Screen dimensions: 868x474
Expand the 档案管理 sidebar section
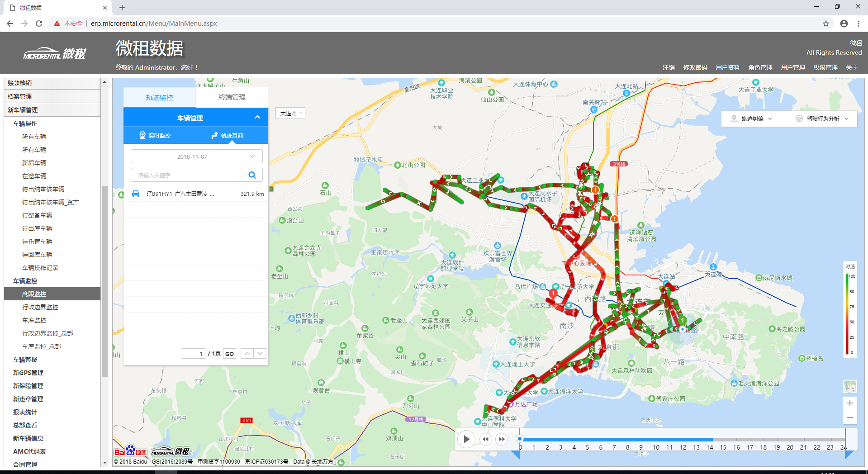coord(52,96)
